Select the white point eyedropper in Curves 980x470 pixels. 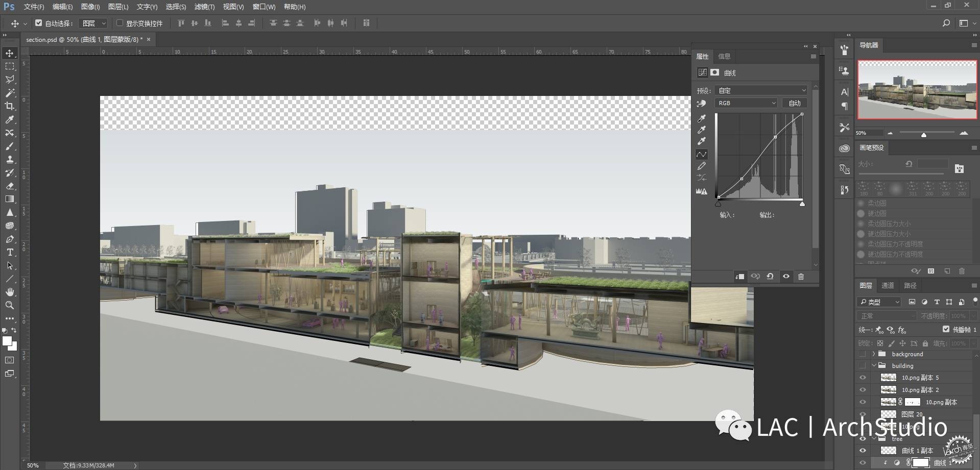tap(702, 141)
